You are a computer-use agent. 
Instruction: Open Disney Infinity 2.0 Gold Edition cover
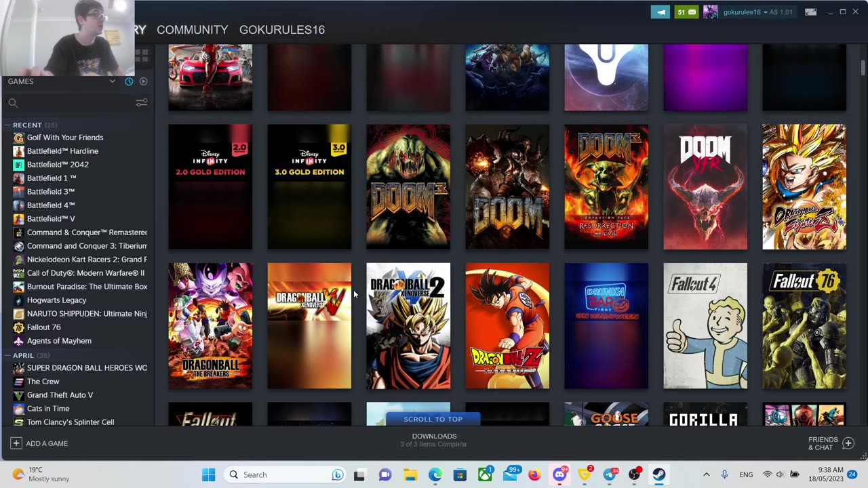[210, 187]
